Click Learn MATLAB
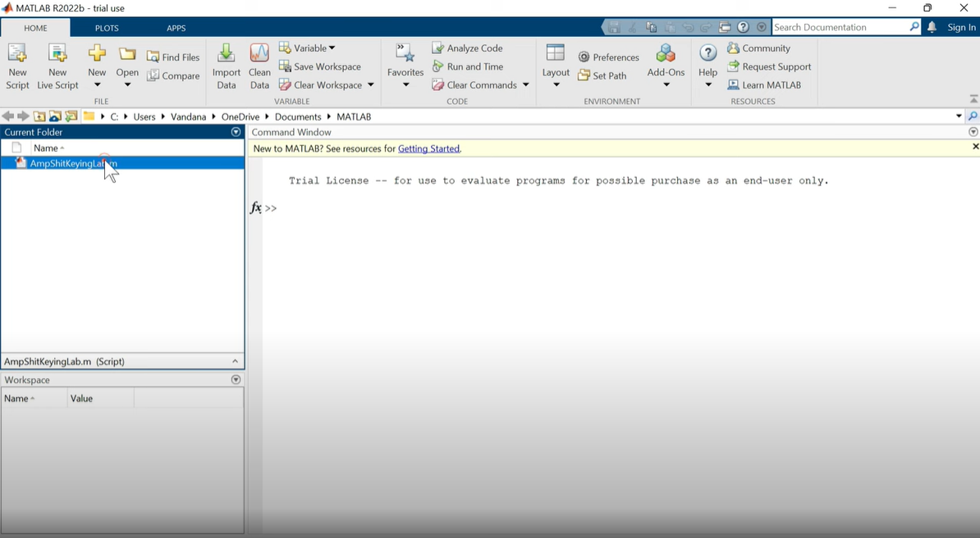980x538 pixels. click(x=764, y=85)
